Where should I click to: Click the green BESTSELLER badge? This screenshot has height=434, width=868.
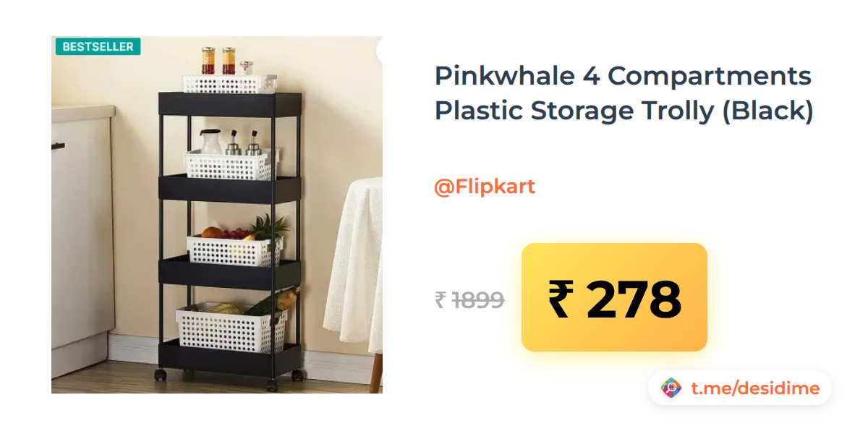(x=98, y=46)
